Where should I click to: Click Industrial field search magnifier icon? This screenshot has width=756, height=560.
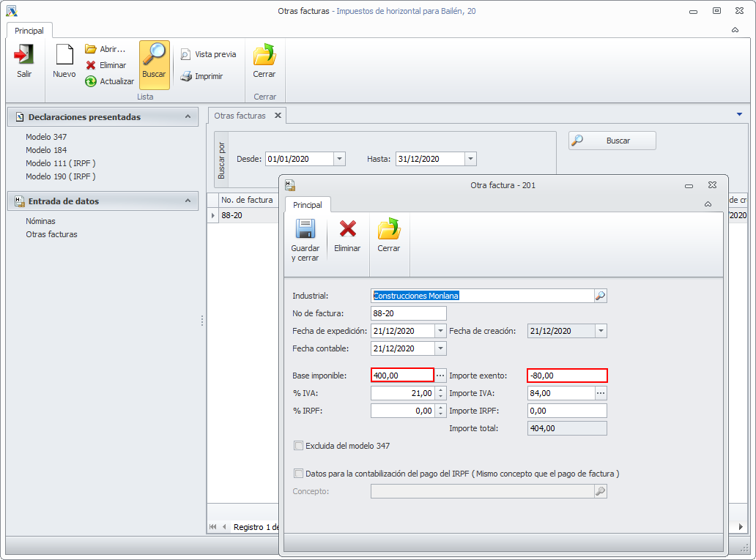pos(600,296)
